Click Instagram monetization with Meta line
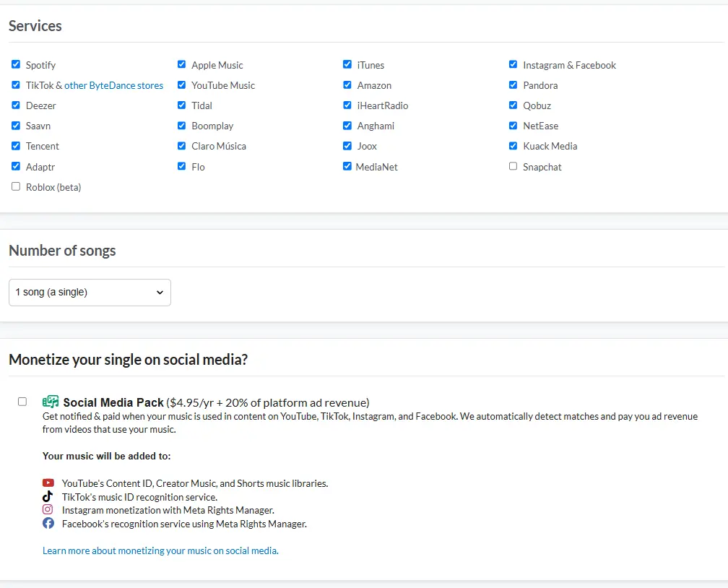The height and width of the screenshot is (588, 728). (168, 511)
